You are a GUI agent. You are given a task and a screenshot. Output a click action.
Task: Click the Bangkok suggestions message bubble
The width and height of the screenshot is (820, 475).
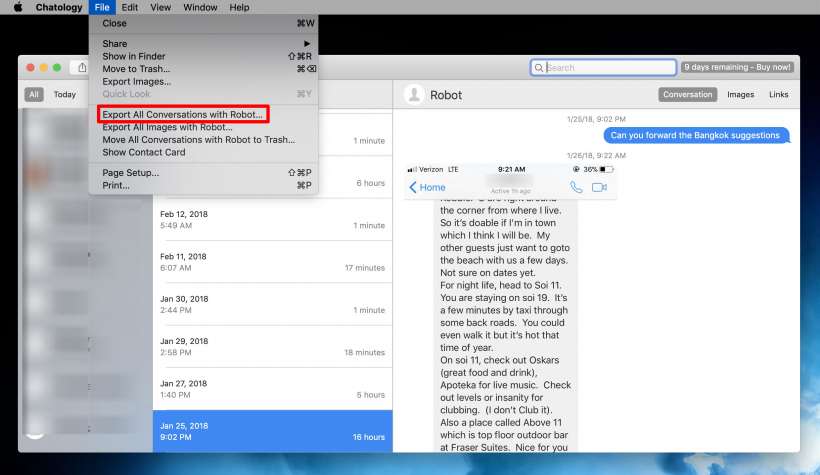[x=696, y=135]
